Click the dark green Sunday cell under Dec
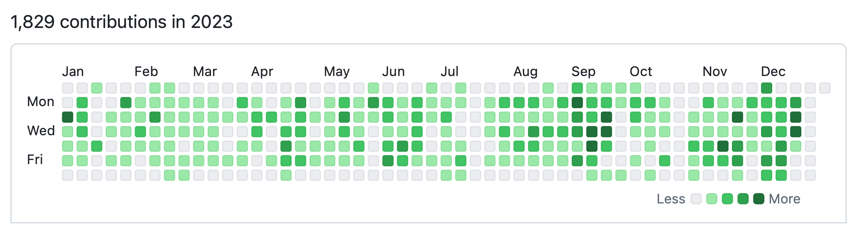The height and width of the screenshot is (232, 868). [x=767, y=88]
